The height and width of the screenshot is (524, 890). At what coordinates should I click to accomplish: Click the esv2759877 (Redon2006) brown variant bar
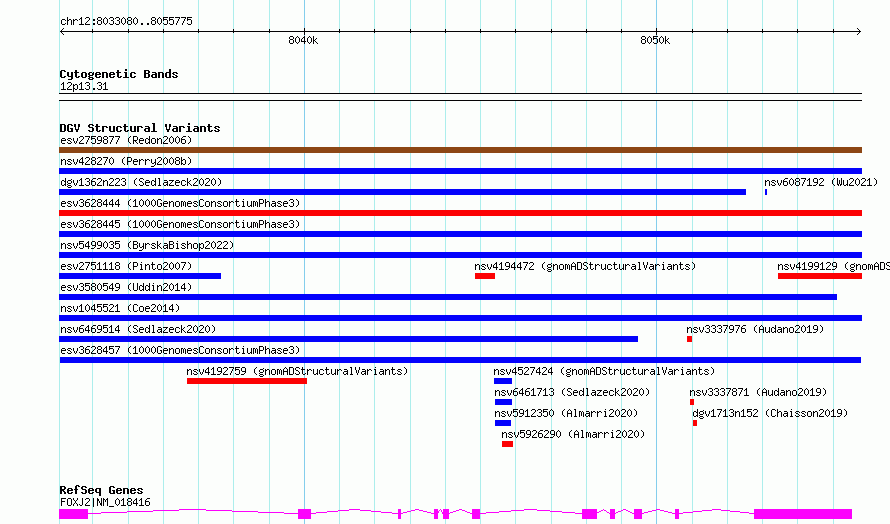[x=460, y=150]
